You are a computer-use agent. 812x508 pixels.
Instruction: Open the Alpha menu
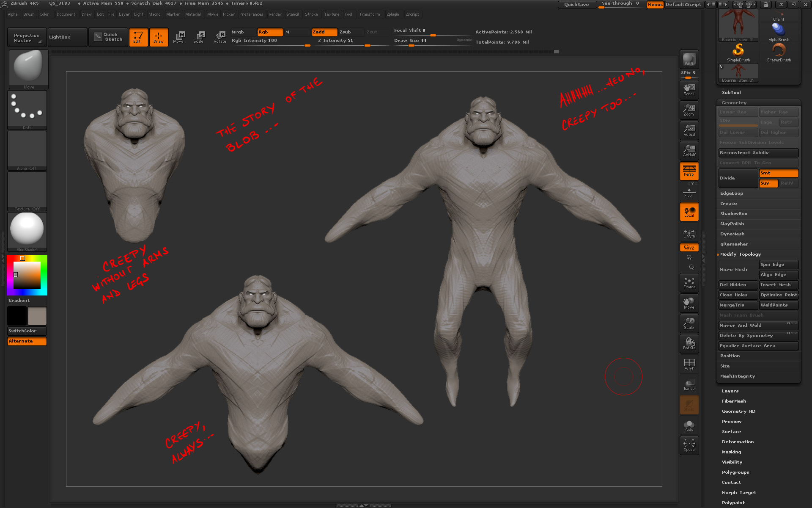(x=13, y=14)
